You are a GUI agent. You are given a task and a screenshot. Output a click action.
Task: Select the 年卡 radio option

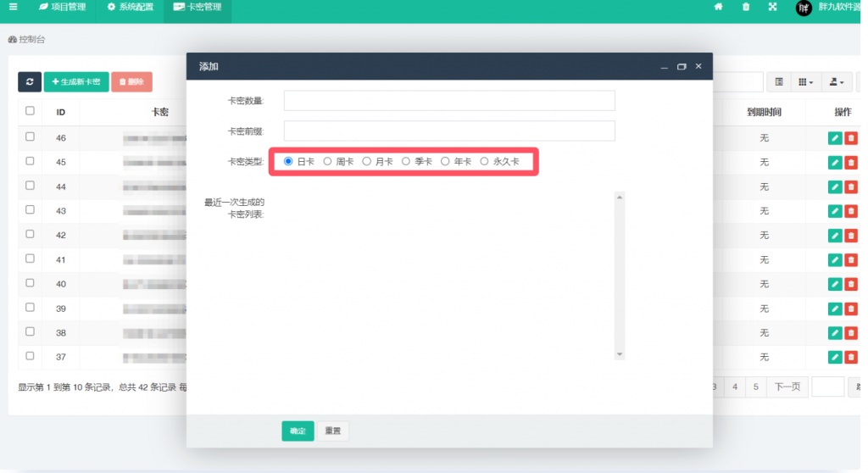pyautogui.click(x=445, y=161)
